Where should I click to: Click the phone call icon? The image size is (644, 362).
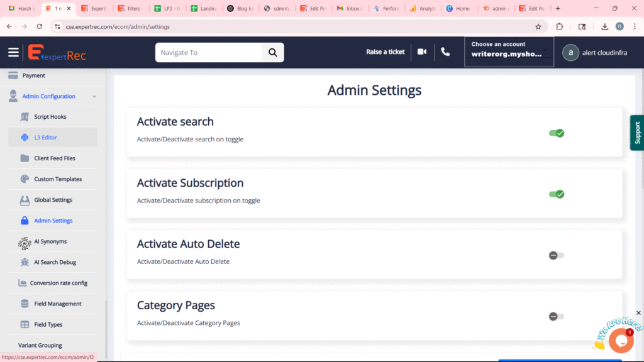445,52
